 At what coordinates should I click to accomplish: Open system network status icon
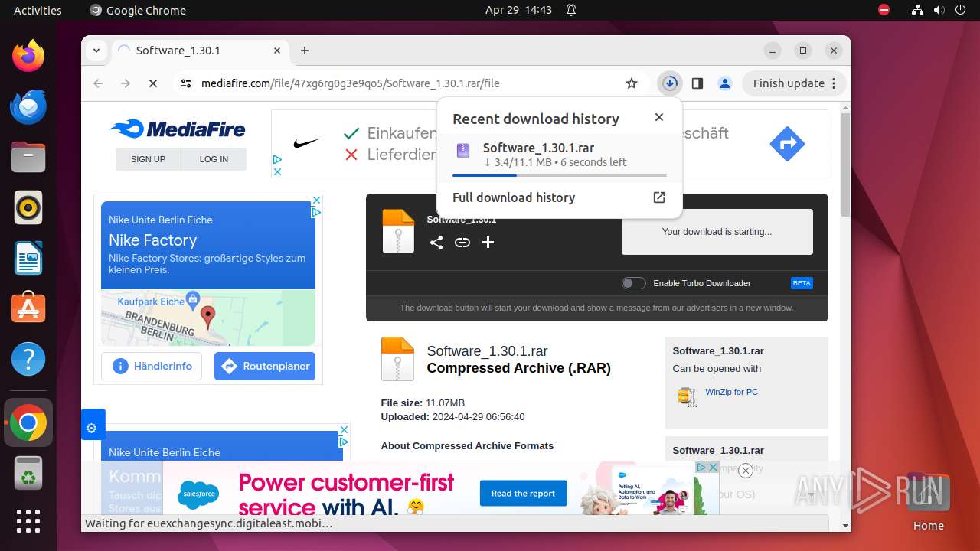pyautogui.click(x=917, y=10)
